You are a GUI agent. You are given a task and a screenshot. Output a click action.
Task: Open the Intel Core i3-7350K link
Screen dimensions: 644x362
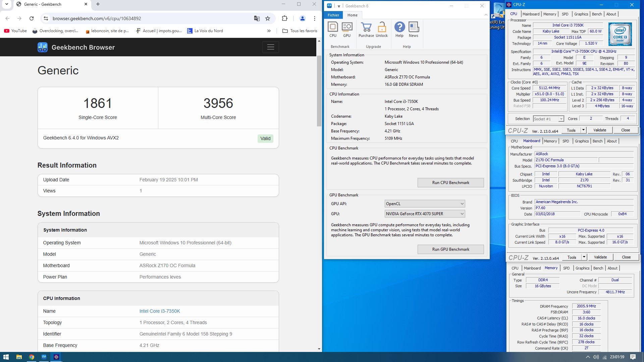160,311
